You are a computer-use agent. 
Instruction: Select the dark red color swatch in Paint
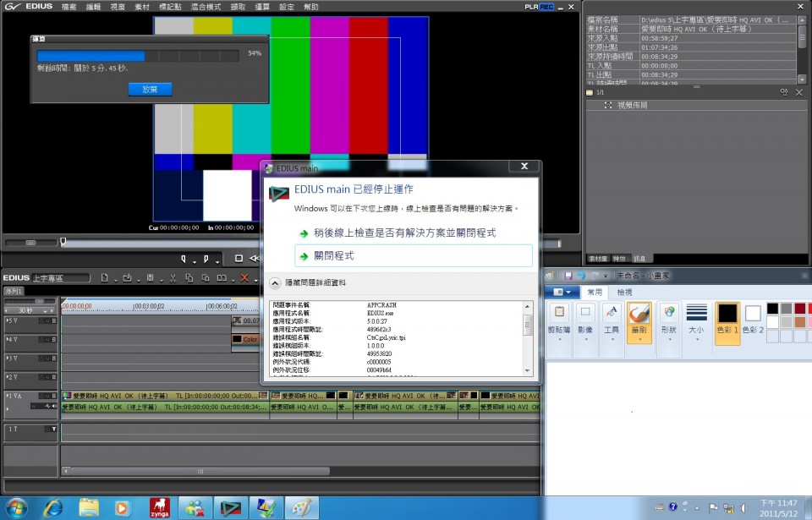click(799, 308)
